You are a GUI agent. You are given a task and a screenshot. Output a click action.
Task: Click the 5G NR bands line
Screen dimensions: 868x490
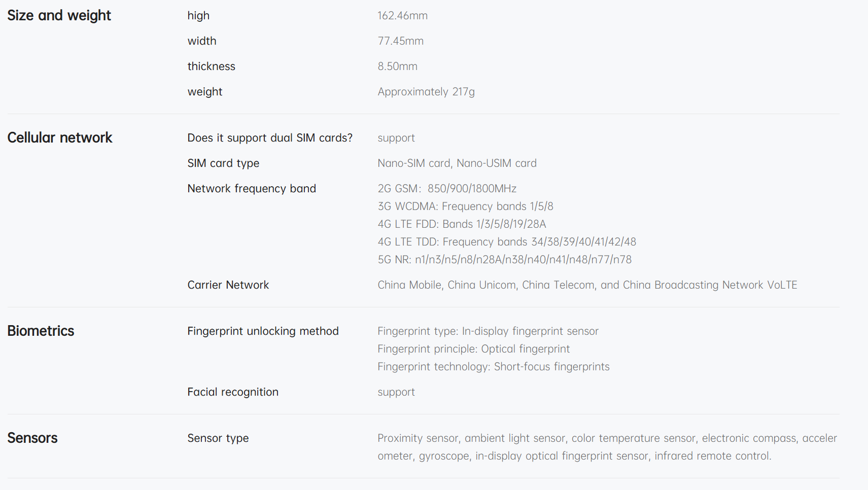(x=504, y=260)
